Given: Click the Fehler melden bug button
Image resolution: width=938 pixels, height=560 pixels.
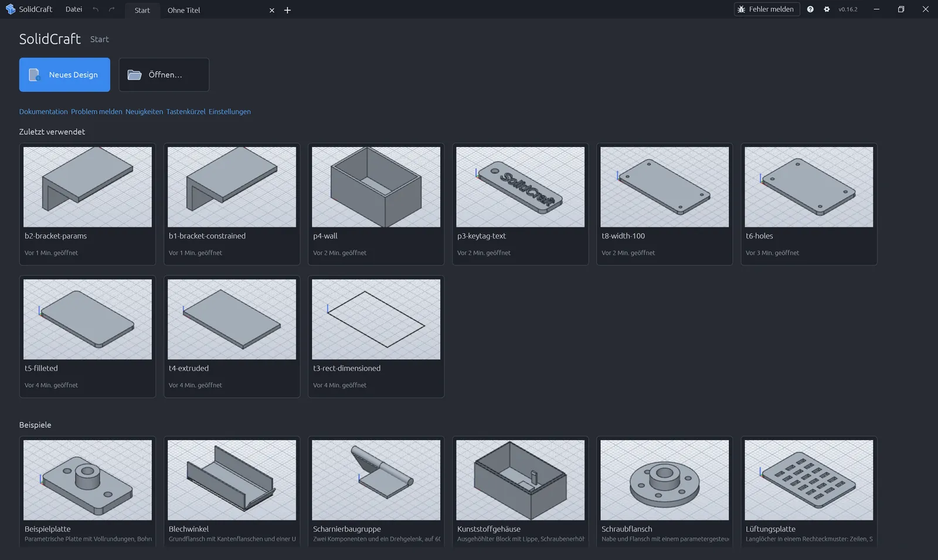Looking at the screenshot, I should [x=767, y=9].
